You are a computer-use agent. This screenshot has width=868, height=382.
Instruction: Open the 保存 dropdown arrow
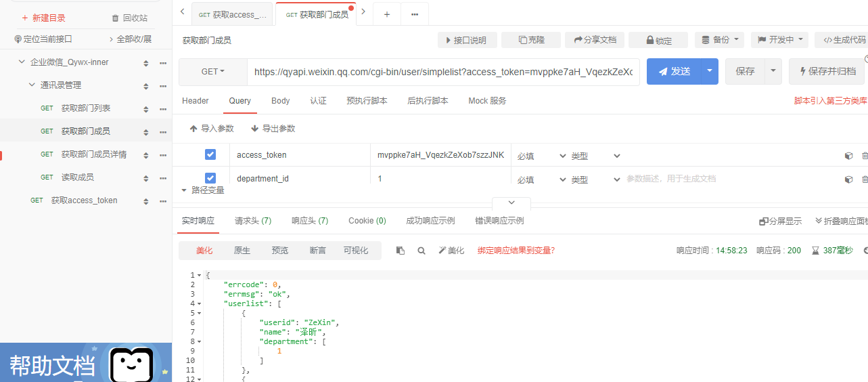tap(773, 71)
